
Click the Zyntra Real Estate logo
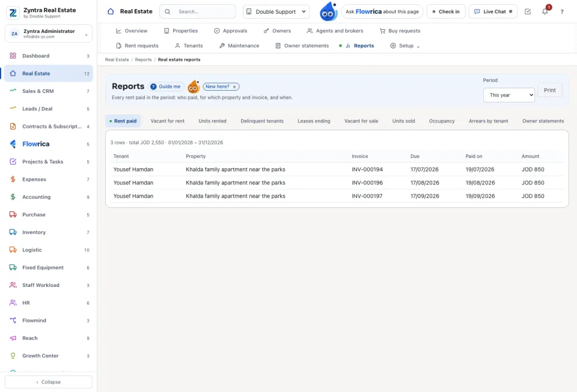[13, 13]
